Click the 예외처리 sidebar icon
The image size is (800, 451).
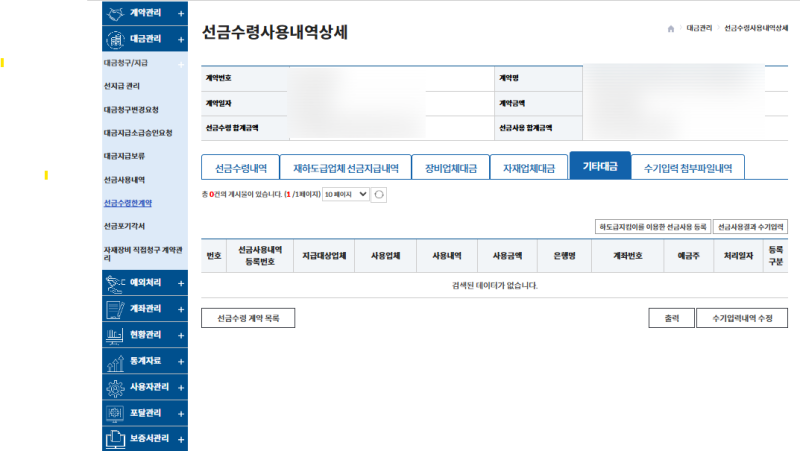pos(115,284)
